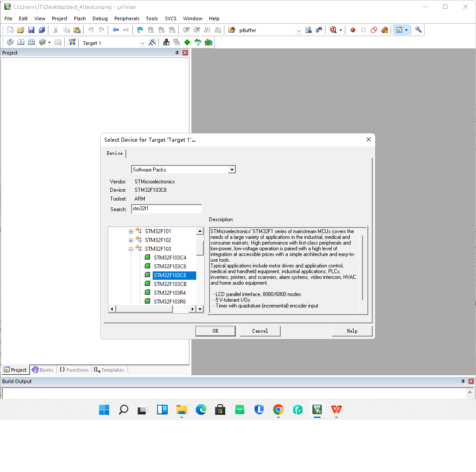Open a file with the folder icon
Screen dimensions: 476x472
point(21,30)
